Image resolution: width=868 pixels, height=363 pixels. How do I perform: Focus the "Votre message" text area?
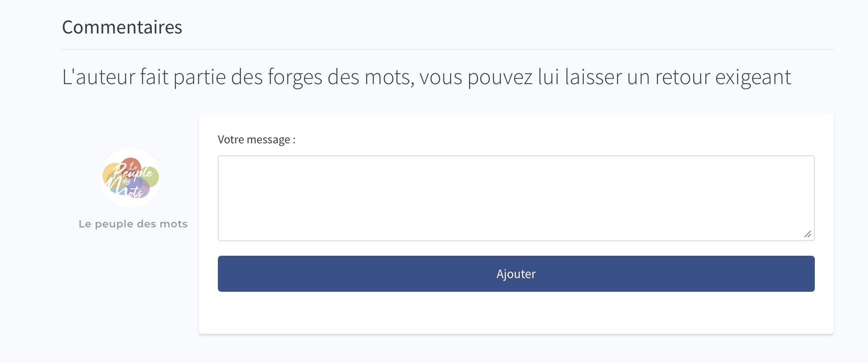point(516,198)
